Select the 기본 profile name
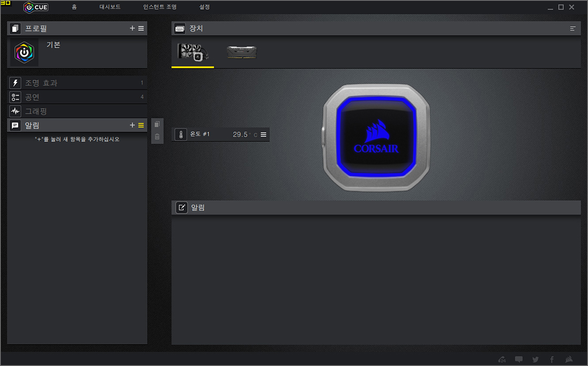Screen dimensions: 588x366 pos(53,44)
